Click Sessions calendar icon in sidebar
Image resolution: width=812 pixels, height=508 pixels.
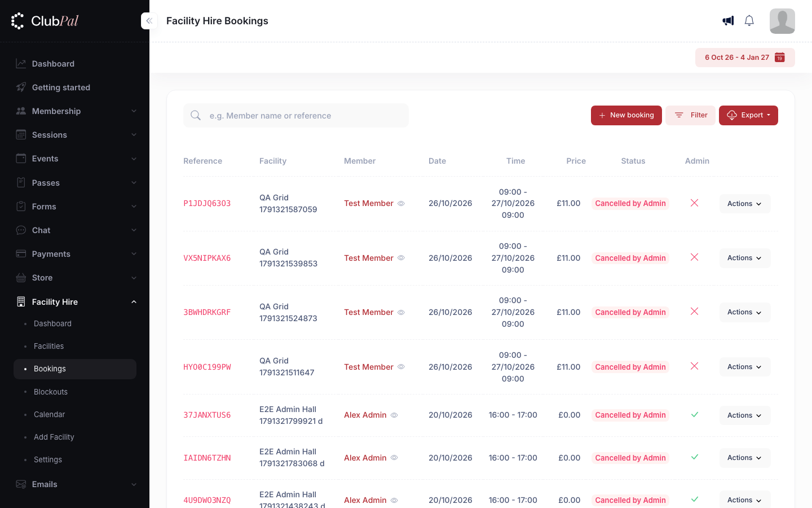(x=21, y=135)
